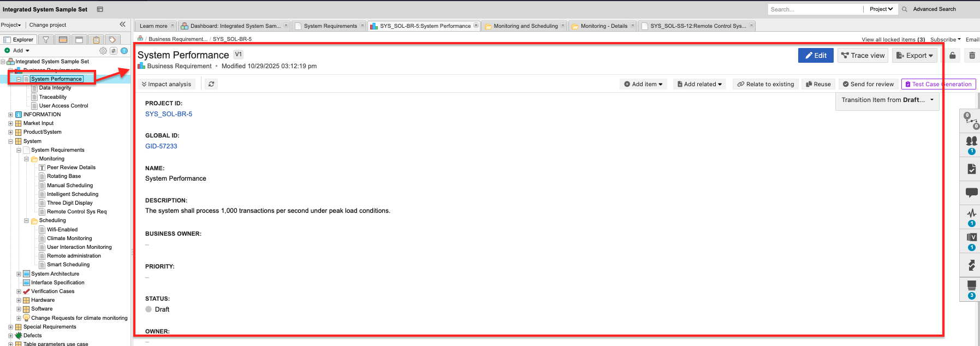This screenshot has height=346, width=980.
Task: Click View all locked items link
Action: pos(893,39)
